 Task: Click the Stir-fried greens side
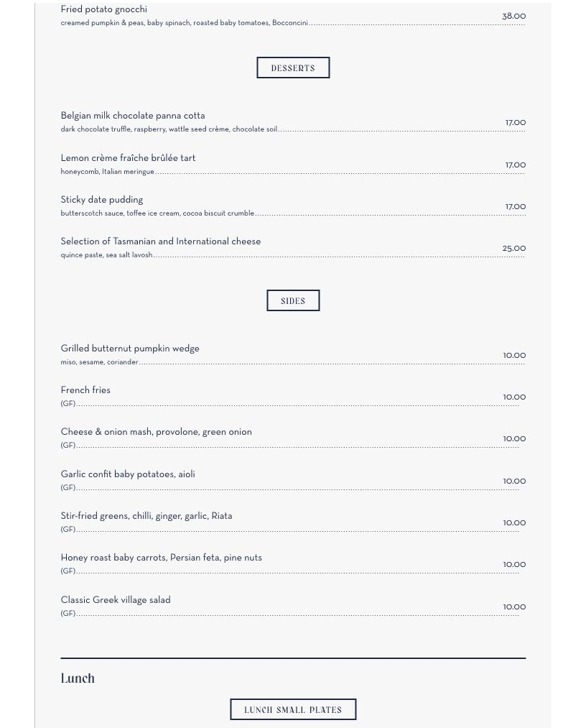click(x=146, y=516)
